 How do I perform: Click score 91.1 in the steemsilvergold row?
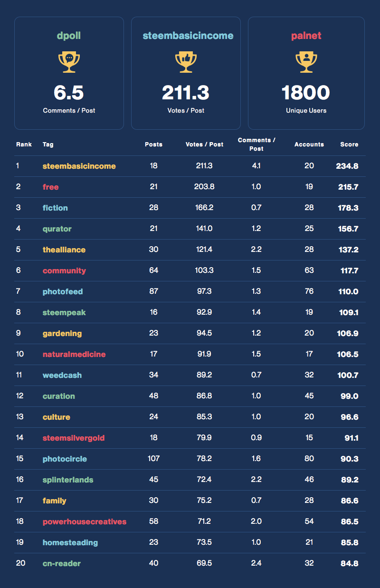pos(351,438)
